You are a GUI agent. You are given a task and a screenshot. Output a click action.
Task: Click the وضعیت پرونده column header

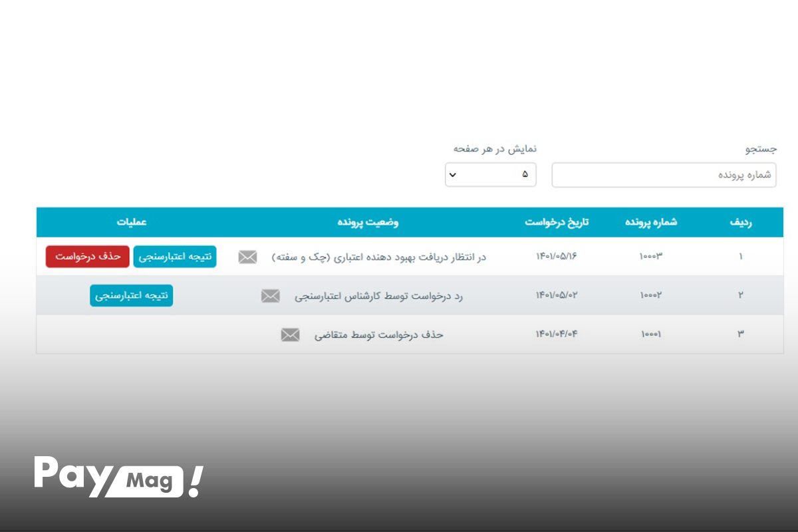pyautogui.click(x=368, y=222)
